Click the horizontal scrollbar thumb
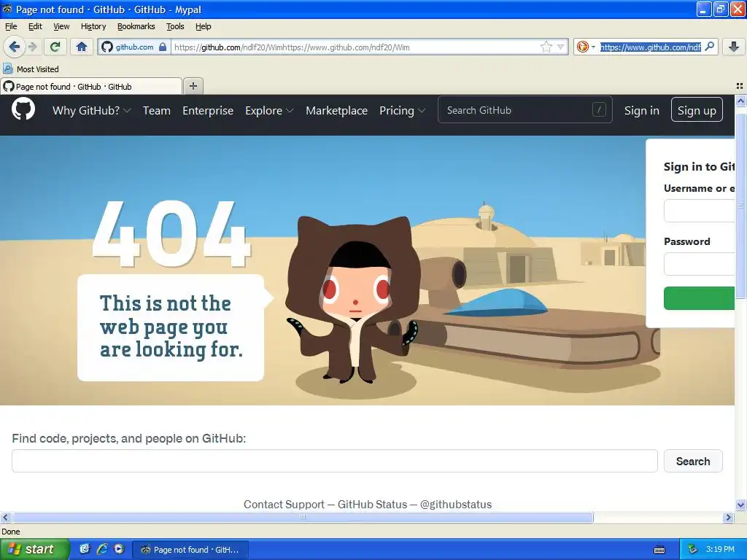 coord(302,517)
